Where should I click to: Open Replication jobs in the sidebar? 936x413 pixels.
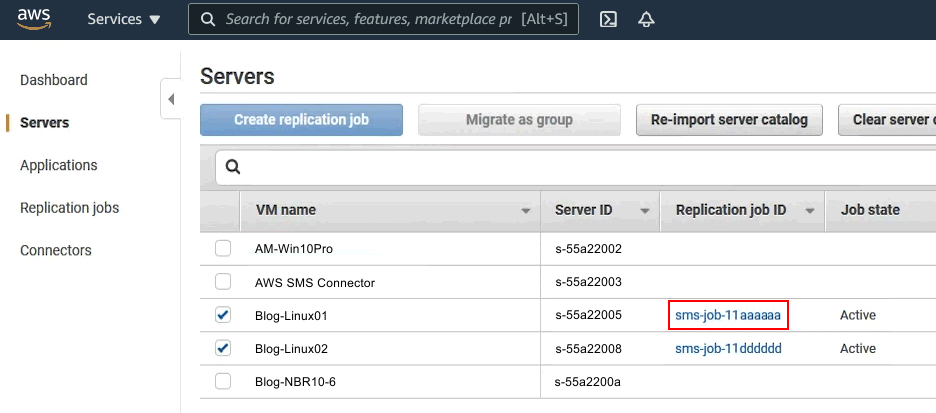[x=69, y=208]
